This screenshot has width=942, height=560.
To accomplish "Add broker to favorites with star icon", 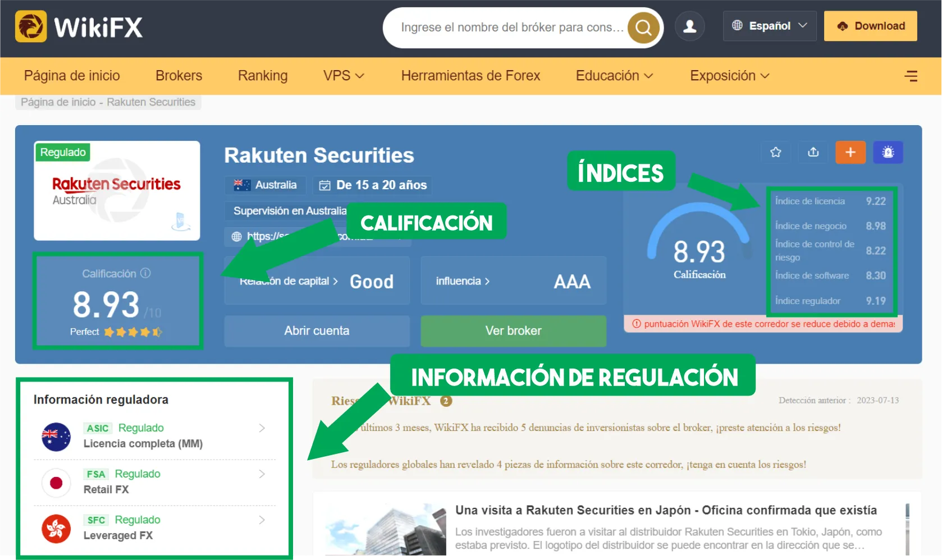I will [x=776, y=152].
